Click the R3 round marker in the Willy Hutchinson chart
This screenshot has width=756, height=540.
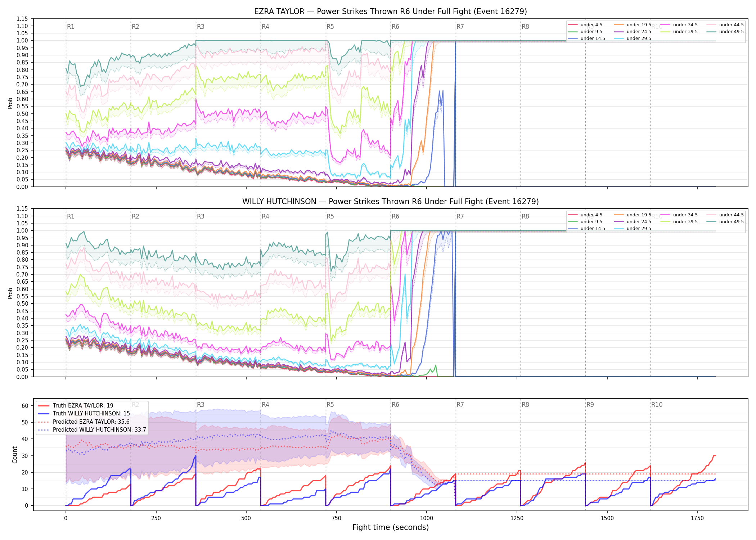pyautogui.click(x=201, y=216)
